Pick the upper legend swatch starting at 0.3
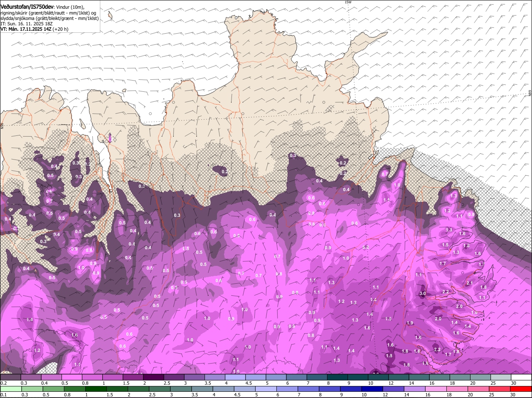The image size is (532, 398). (31, 377)
